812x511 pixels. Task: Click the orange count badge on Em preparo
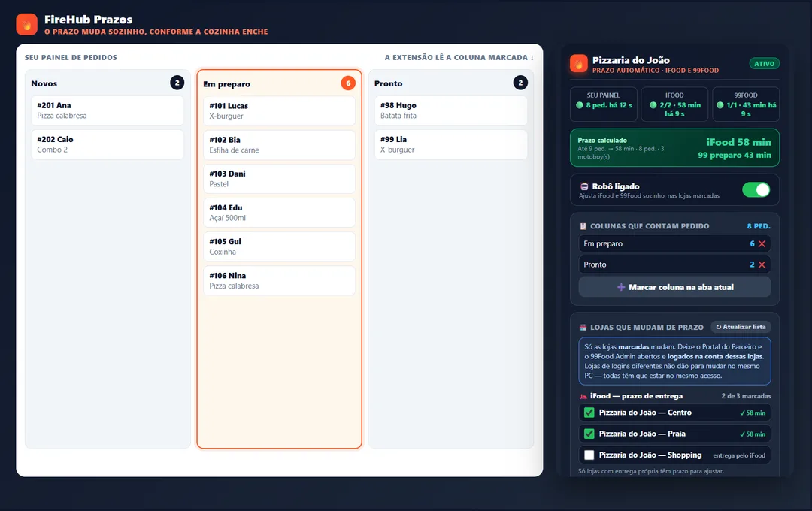coord(348,83)
